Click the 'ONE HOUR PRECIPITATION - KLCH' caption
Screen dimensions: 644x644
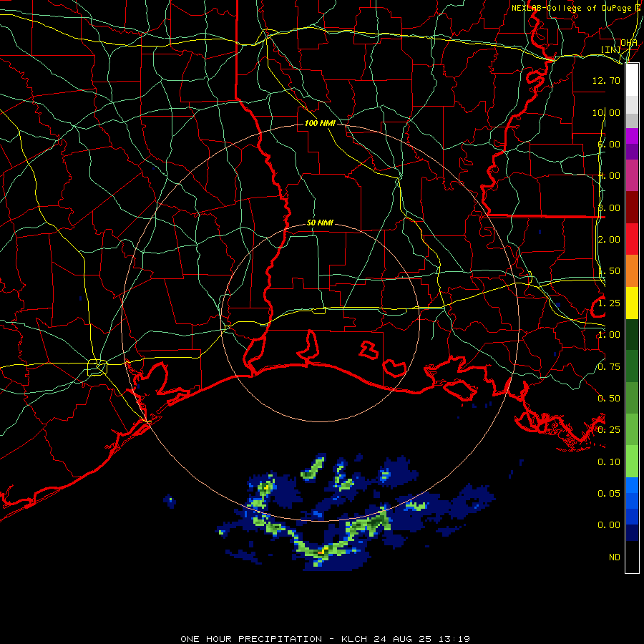coord(275,639)
